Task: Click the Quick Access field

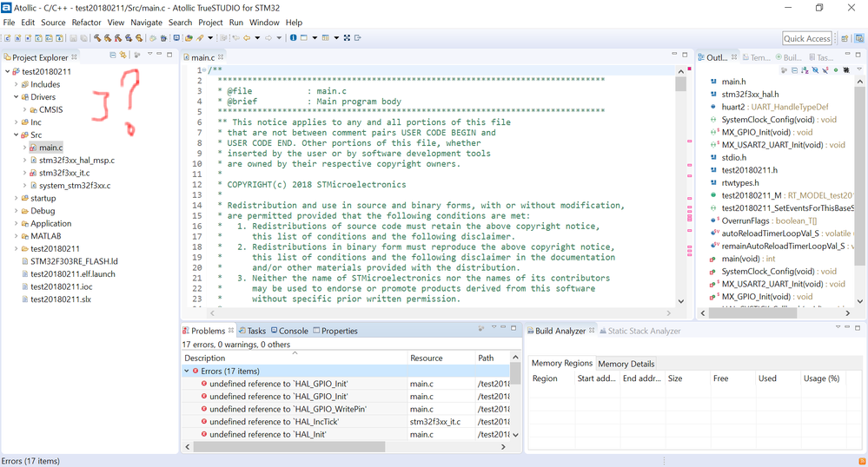Action: click(807, 38)
